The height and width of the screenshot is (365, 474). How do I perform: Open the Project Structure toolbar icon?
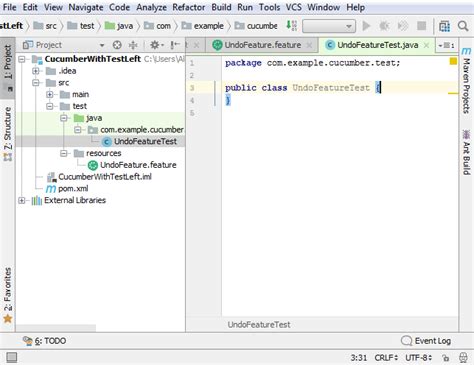444,26
